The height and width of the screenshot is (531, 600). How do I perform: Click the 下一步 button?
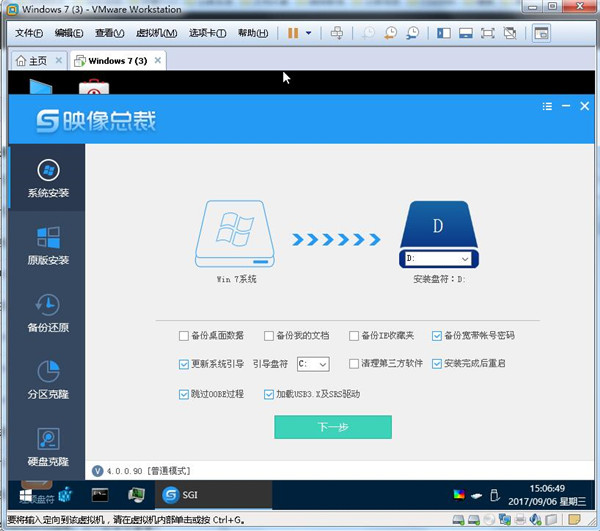coord(333,427)
